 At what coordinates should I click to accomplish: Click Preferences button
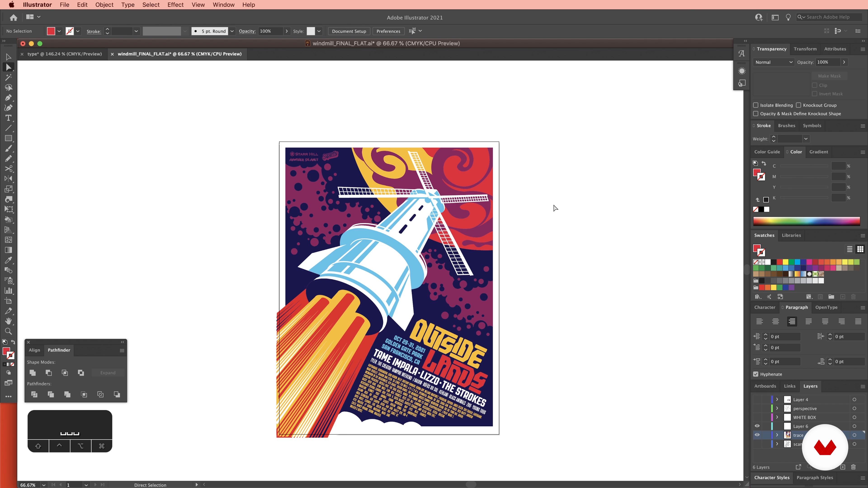[388, 31]
